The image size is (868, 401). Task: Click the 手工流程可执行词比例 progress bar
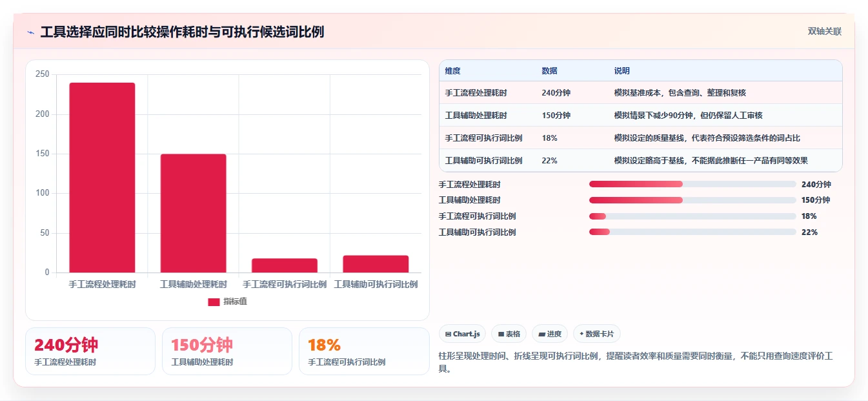point(692,216)
